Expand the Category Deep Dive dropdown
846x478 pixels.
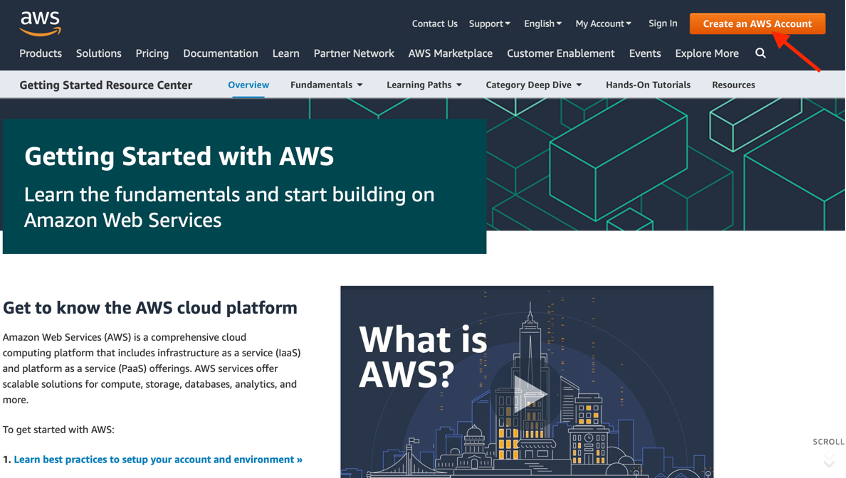point(534,85)
